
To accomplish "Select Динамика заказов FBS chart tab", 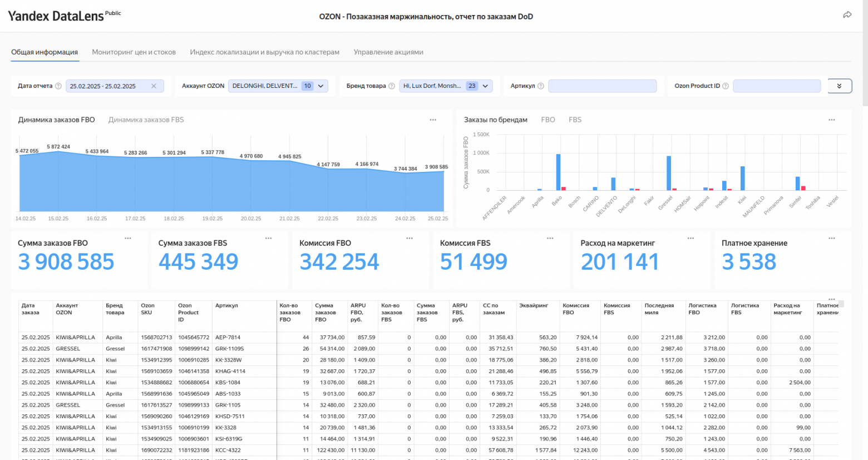I will (x=146, y=120).
